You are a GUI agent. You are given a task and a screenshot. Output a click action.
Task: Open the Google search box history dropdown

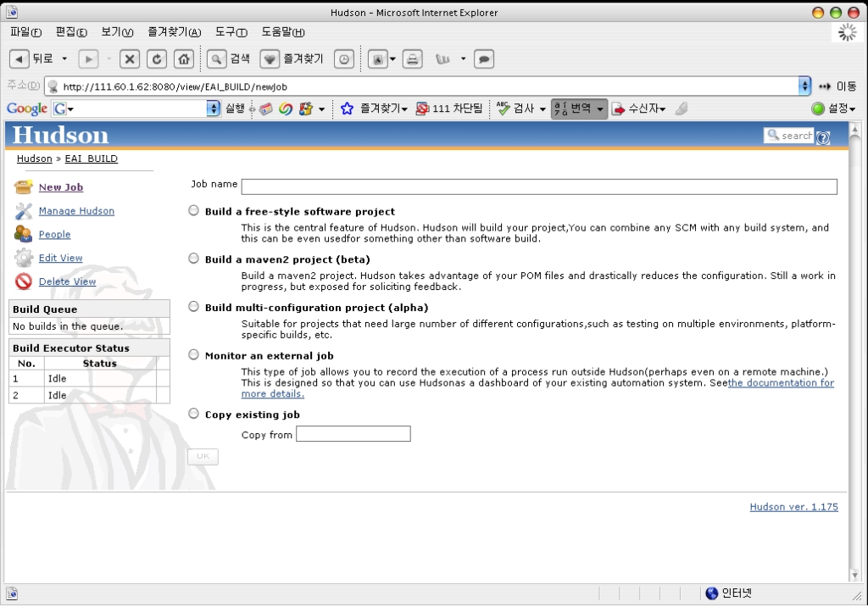tap(213, 109)
